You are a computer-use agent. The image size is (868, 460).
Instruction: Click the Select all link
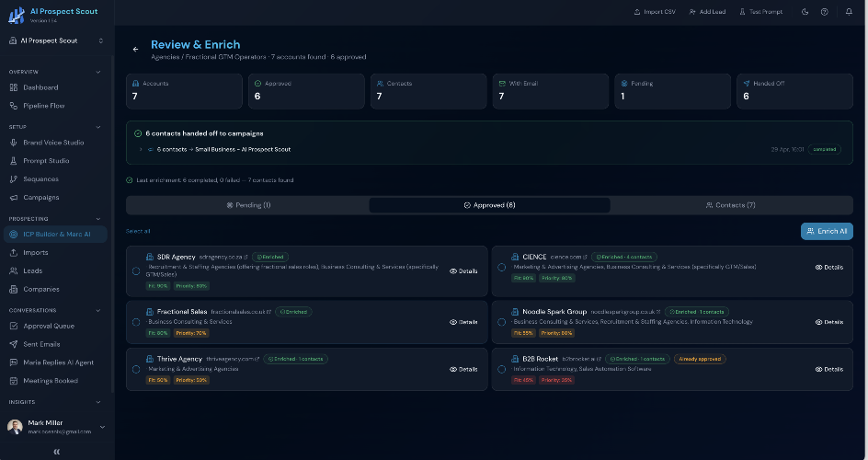(138, 232)
